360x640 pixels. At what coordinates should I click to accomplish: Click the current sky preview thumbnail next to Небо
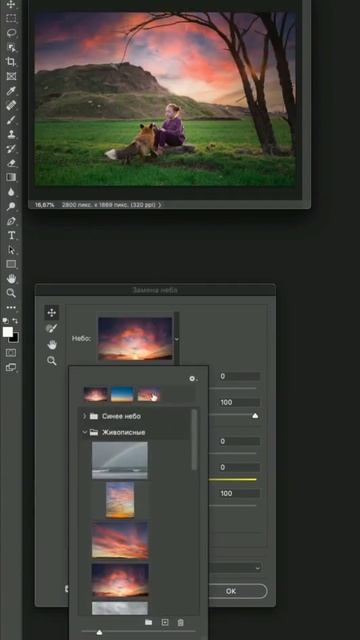tap(135, 339)
